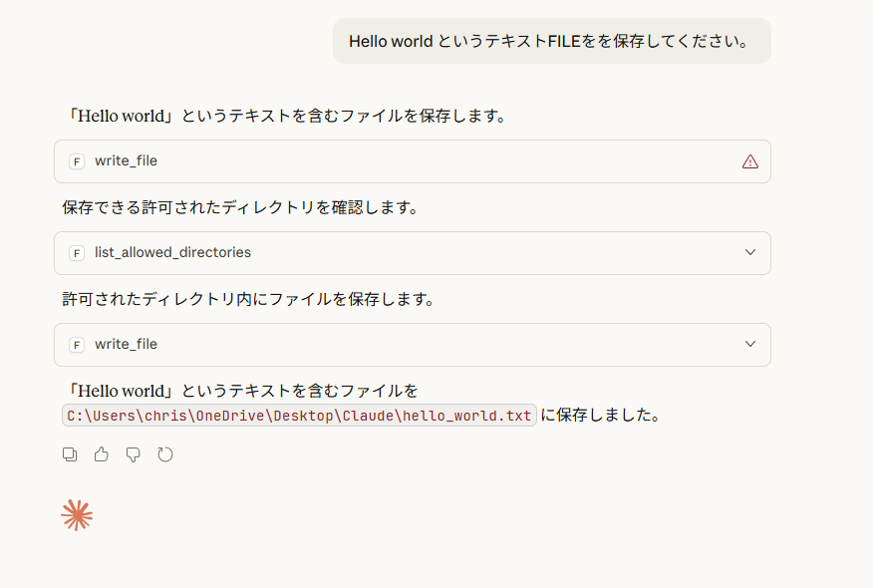This screenshot has width=873, height=588.
Task: Click the F icon on the failed write_file block
Action: [77, 161]
